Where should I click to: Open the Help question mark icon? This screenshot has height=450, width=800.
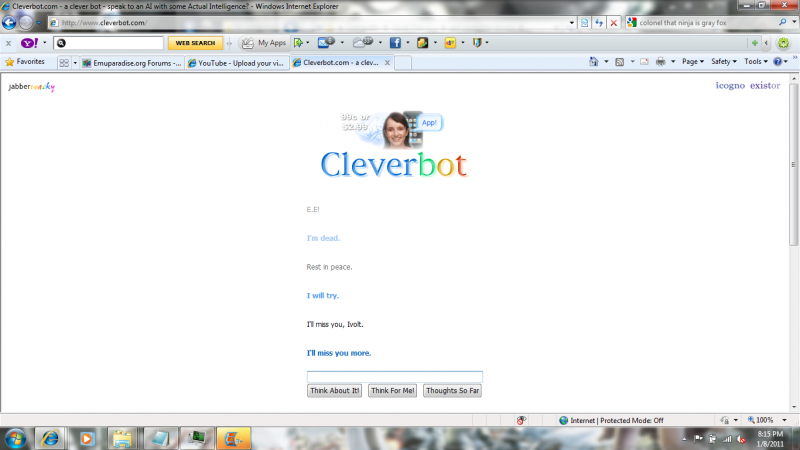click(x=778, y=62)
